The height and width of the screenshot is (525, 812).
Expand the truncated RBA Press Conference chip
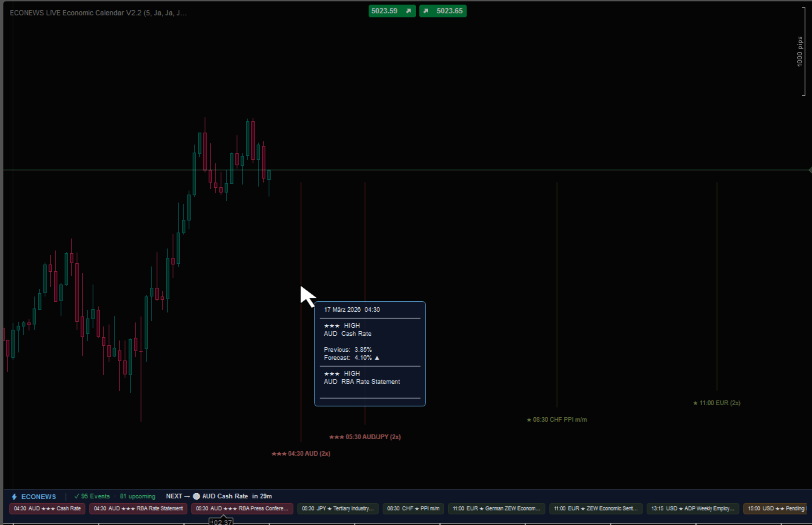click(241, 508)
